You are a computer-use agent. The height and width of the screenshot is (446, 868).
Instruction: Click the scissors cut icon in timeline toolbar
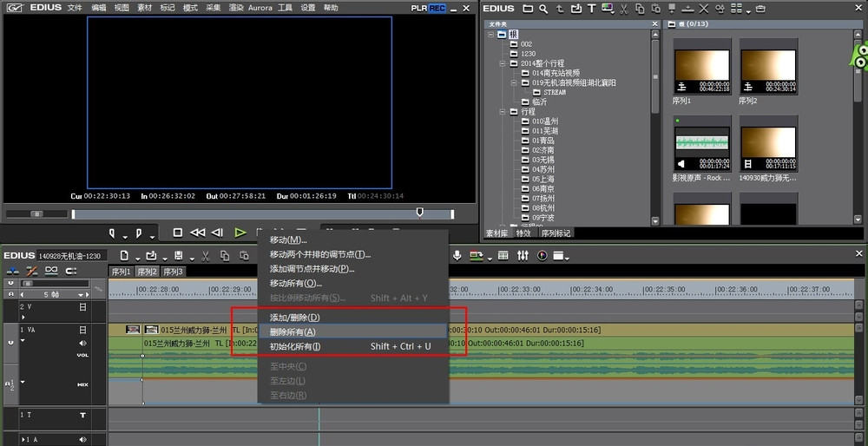tap(205, 255)
